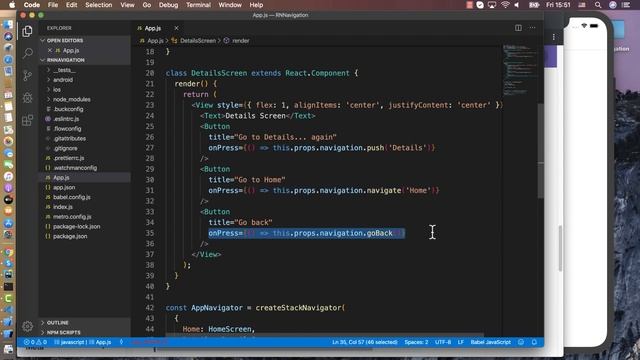This screenshot has width=640, height=360.
Task: Change the UTF-8 encoding in status bar
Action: click(443, 342)
